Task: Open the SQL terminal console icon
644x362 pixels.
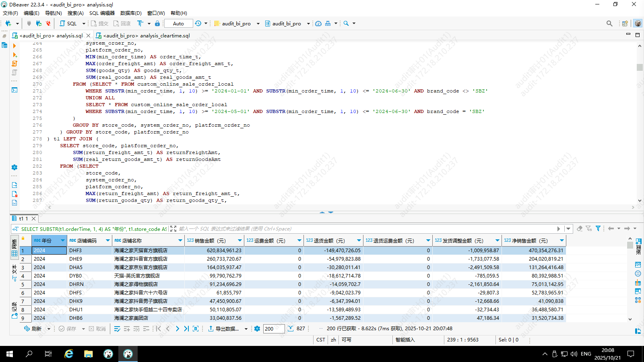Action: tap(14, 90)
